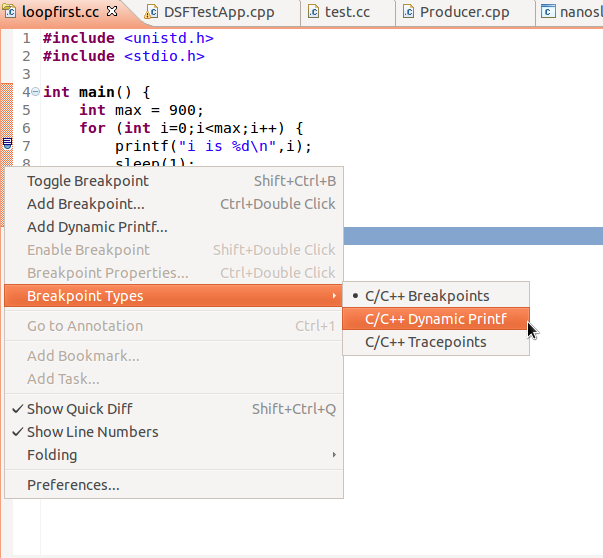Click the for loop line of code

click(191, 128)
